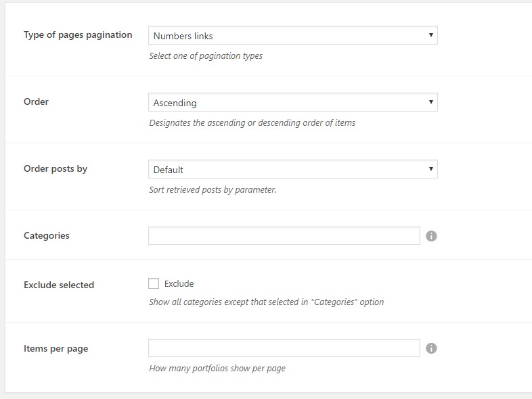Click the arrow on the Ascending select box
532x399 pixels.
click(x=430, y=103)
